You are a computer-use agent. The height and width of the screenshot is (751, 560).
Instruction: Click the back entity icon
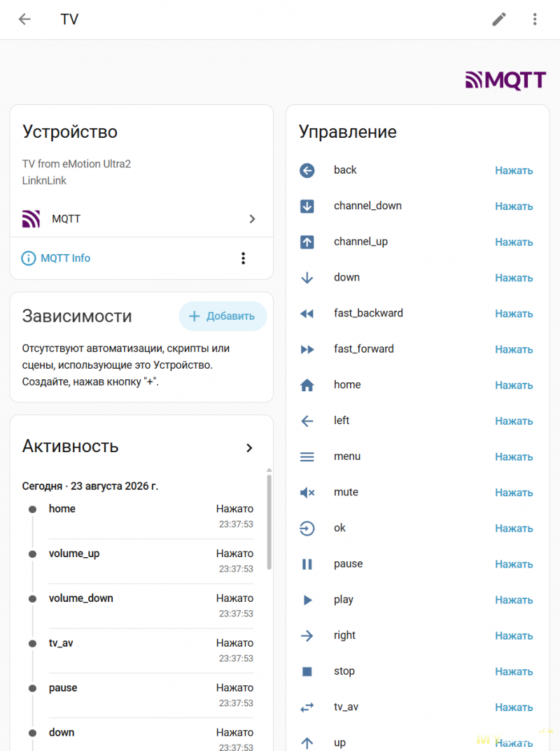click(307, 170)
